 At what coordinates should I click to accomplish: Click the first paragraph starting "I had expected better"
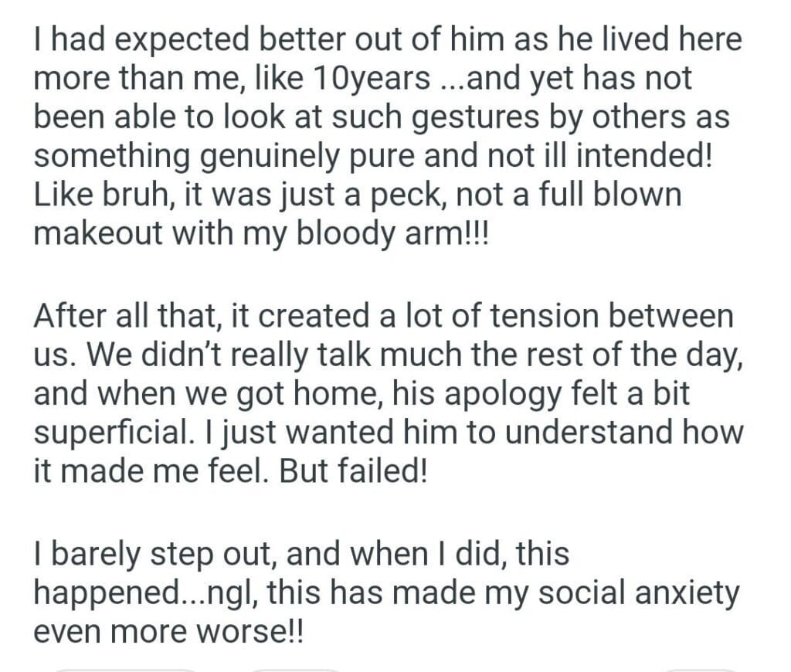click(x=386, y=136)
